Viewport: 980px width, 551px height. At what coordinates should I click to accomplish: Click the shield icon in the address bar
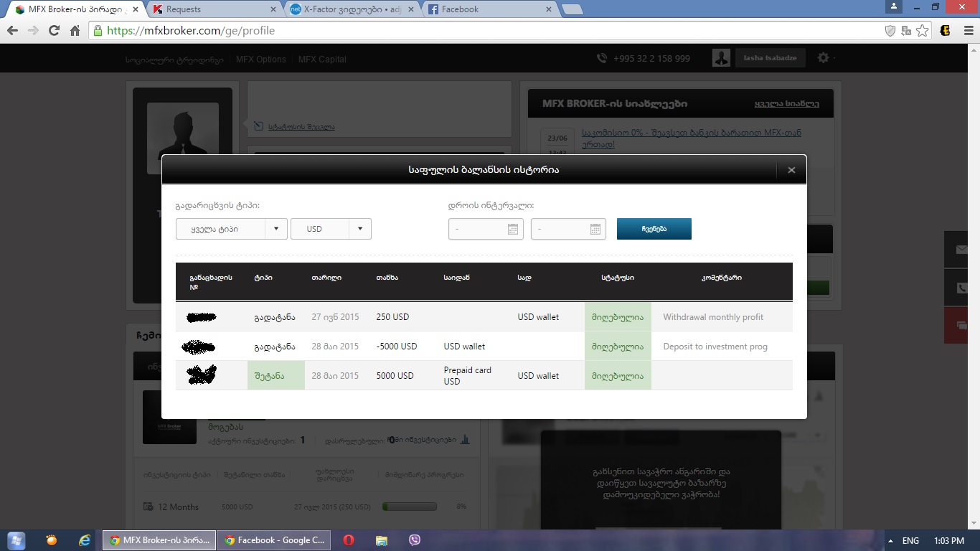click(x=890, y=31)
